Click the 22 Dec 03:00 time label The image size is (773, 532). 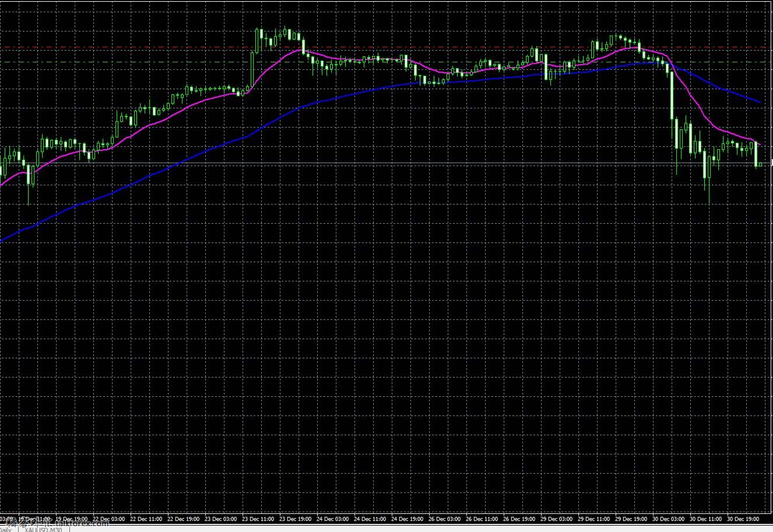tap(109, 519)
